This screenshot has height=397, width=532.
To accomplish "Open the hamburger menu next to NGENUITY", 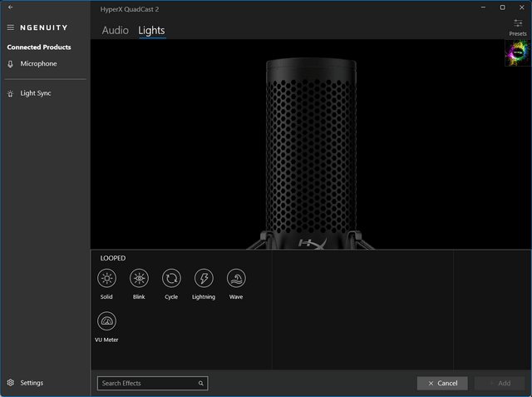I will click(x=11, y=27).
